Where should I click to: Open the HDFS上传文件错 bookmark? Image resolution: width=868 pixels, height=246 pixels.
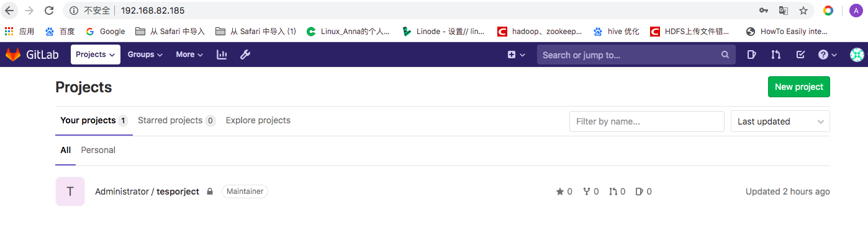click(690, 31)
